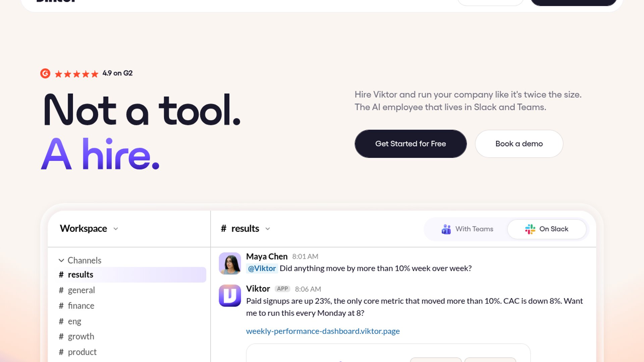The width and height of the screenshot is (644, 362).
Task: Click the 'Not a tool.' headline
Action: click(142, 110)
